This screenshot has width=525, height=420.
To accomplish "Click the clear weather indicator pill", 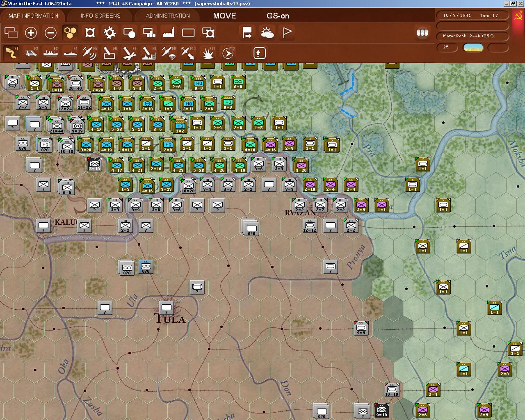I will 473,47.
